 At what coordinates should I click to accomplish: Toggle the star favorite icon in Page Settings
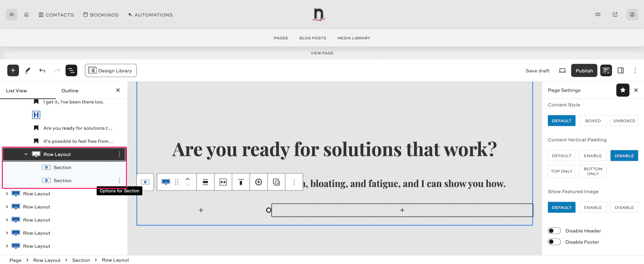(x=623, y=90)
